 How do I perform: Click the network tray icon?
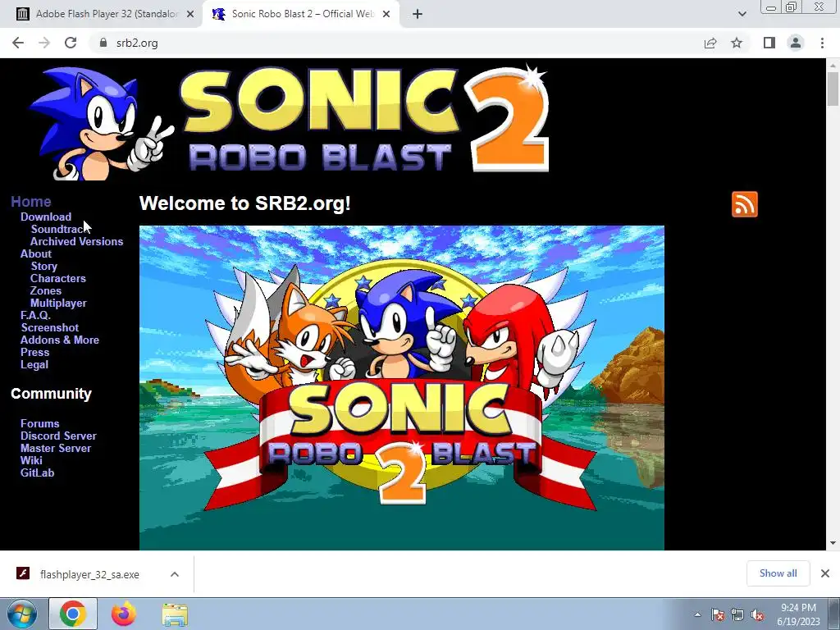point(737,614)
